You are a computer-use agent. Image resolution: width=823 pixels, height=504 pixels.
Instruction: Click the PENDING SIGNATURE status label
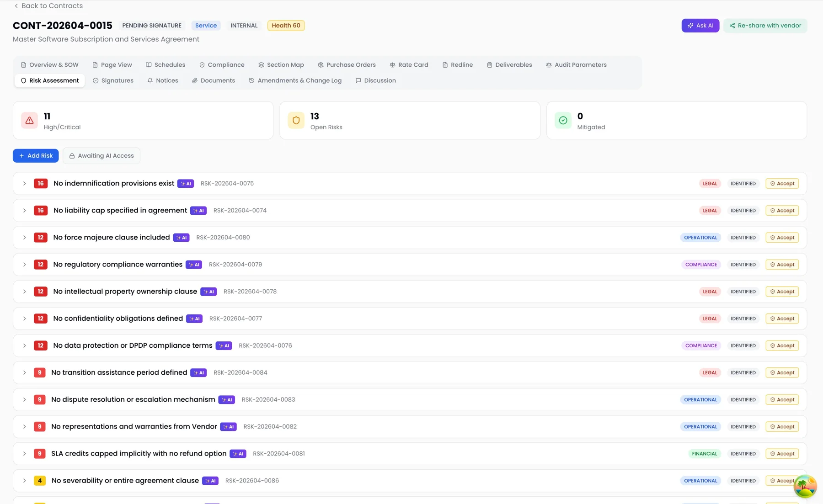(152, 26)
